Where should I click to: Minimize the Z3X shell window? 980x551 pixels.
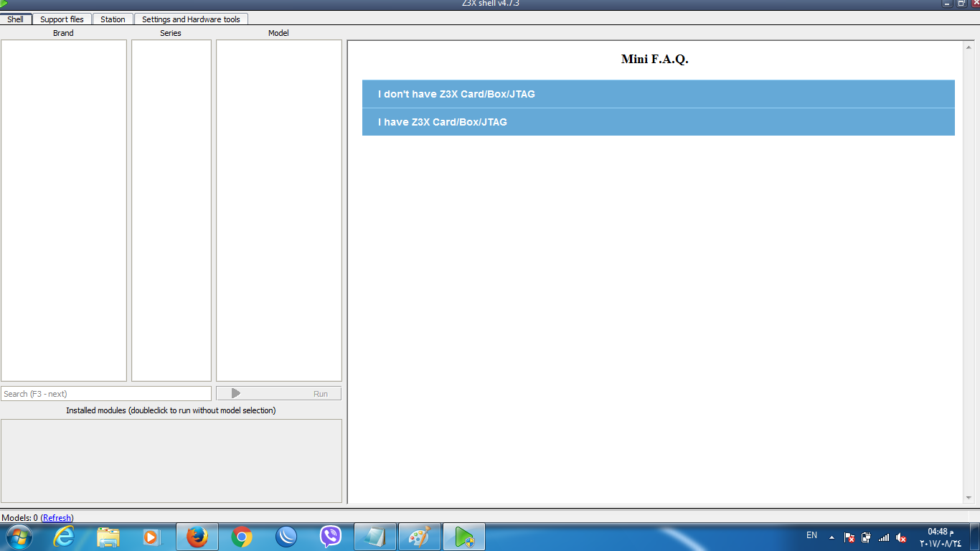tap(948, 4)
